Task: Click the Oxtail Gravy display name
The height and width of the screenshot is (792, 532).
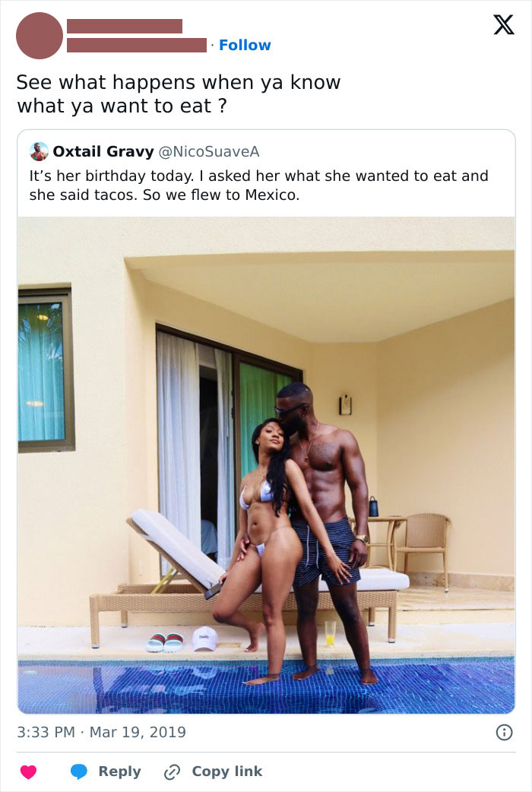Action: pos(103,151)
